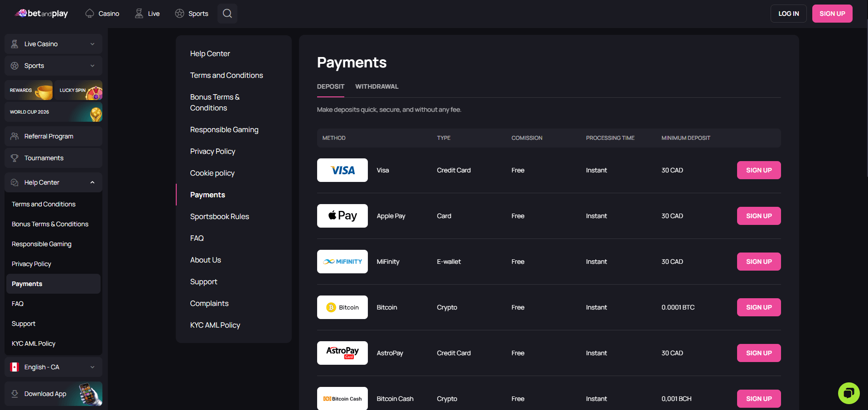Click the Sports ball icon in header
The image size is (868, 410).
(179, 14)
